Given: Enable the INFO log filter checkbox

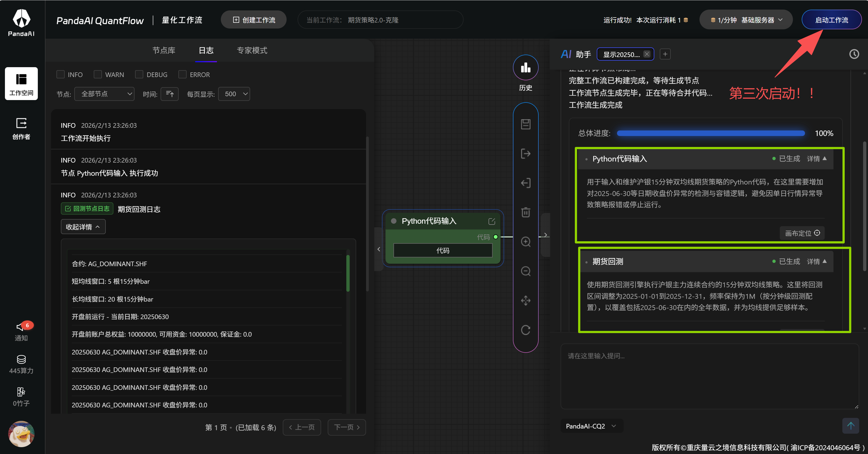Looking at the screenshot, I should (x=61, y=74).
